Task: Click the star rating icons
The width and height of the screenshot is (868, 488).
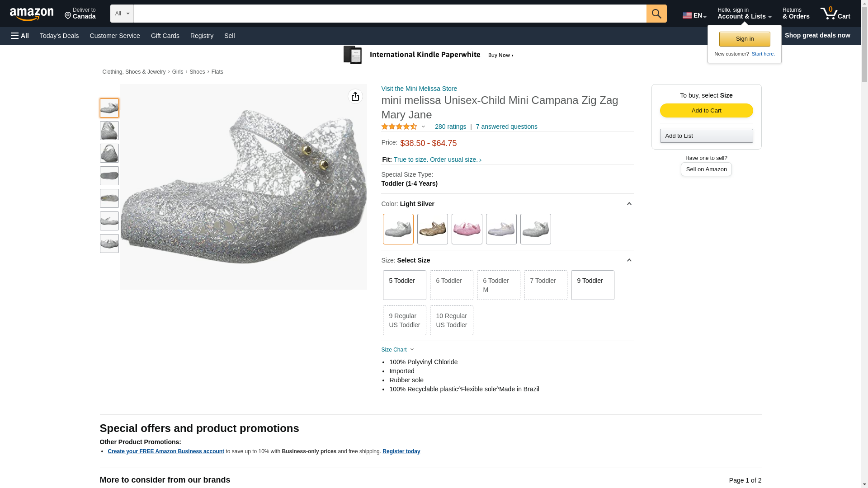Action: (399, 127)
